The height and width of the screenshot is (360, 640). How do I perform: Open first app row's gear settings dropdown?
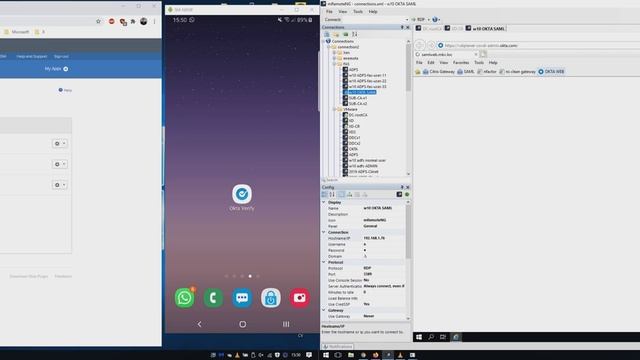[x=60, y=144]
